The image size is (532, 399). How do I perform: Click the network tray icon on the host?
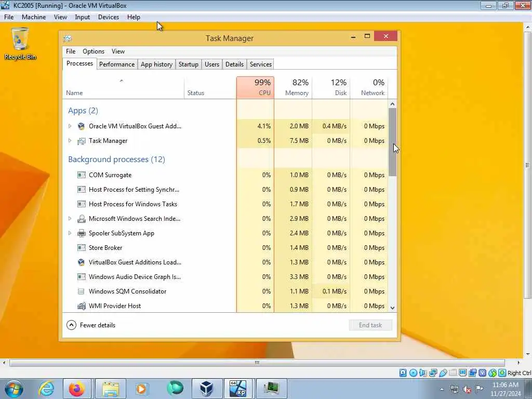tap(454, 389)
